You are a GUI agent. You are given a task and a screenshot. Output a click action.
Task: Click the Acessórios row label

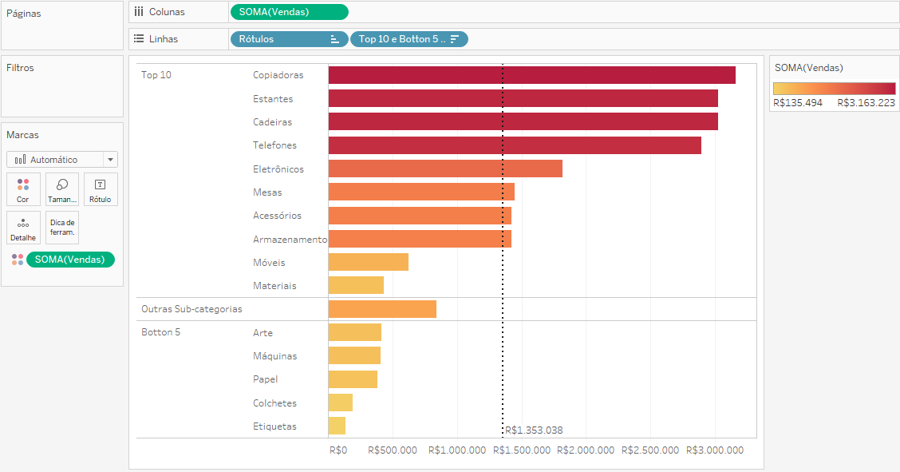[x=277, y=216]
